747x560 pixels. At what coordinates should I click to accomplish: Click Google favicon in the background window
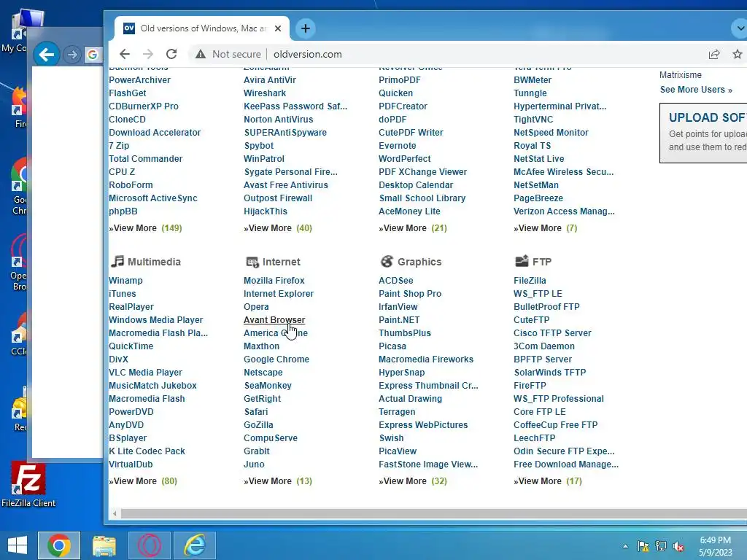pyautogui.click(x=93, y=55)
